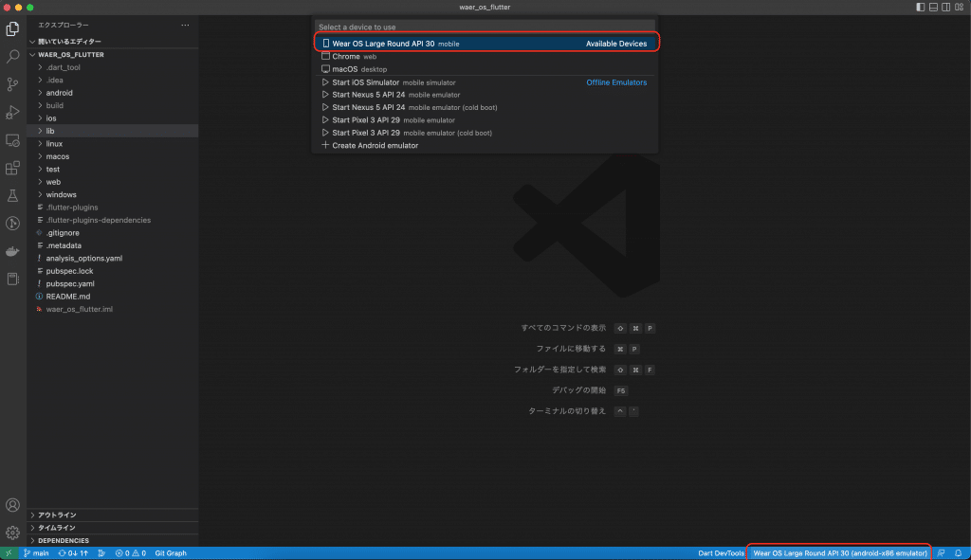The height and width of the screenshot is (560, 971).
Task: Click the feedback icon in status bar
Action: [x=941, y=553]
